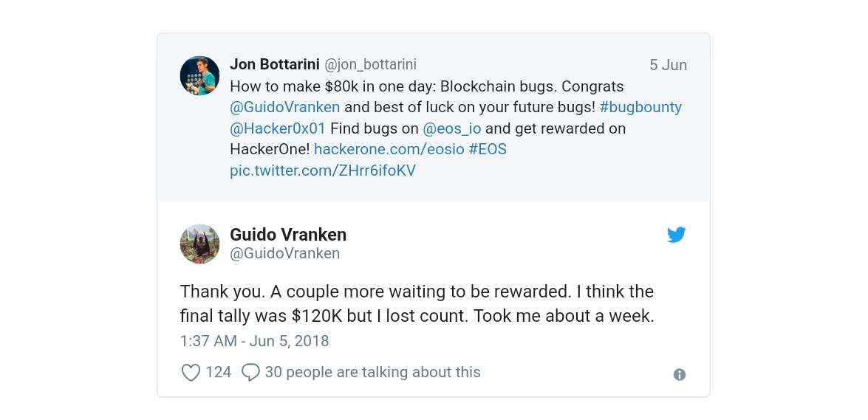Click the Jon Bottarini display name
This screenshot has height=420, width=868.
(x=275, y=64)
